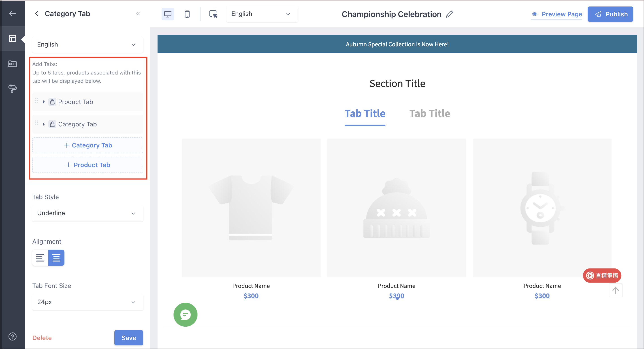Open the SEO settings sidebar icon
This screenshot has height=349, width=644.
tap(12, 64)
